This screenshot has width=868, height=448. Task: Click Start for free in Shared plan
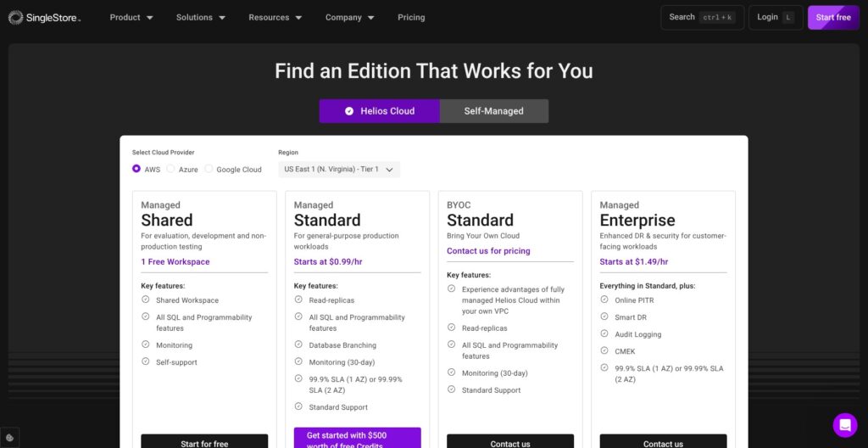click(x=204, y=441)
